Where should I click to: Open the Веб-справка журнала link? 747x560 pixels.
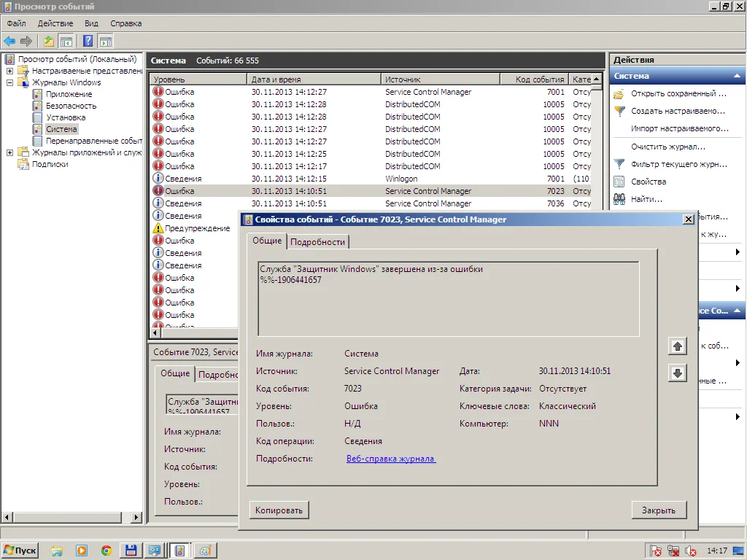pyautogui.click(x=390, y=459)
